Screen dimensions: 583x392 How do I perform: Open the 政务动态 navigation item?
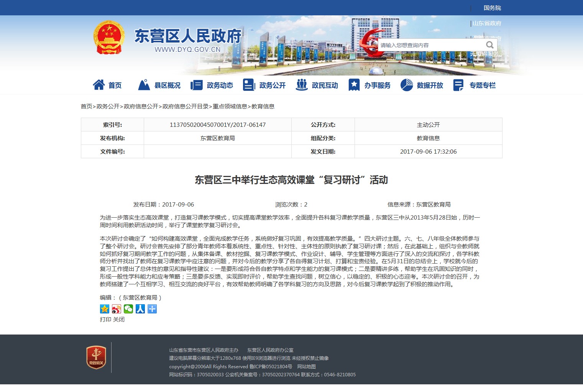click(x=212, y=85)
